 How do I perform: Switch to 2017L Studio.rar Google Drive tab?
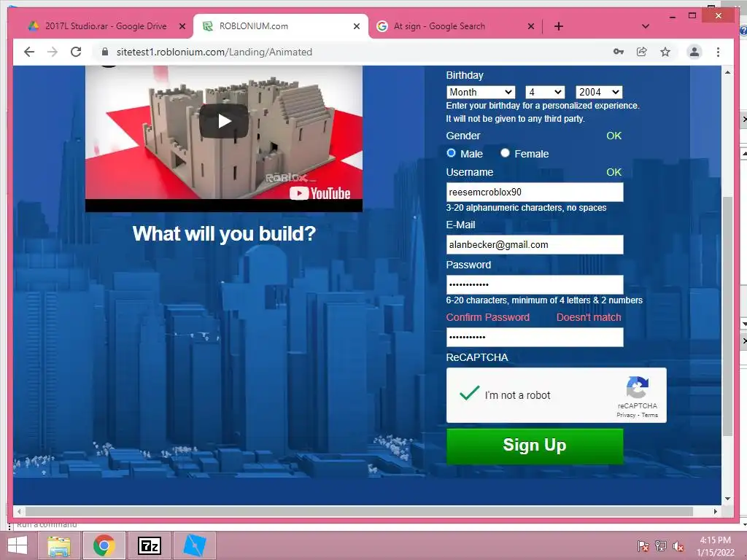[x=105, y=26]
